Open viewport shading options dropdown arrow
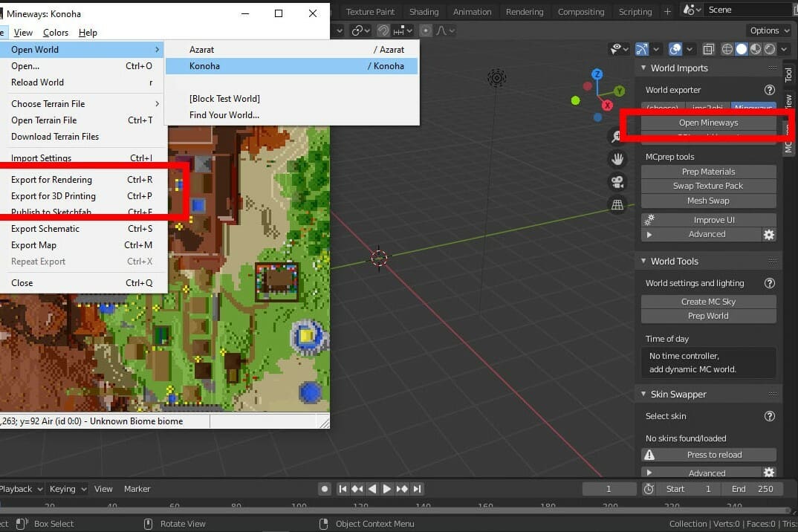The image size is (798, 532). point(785,49)
